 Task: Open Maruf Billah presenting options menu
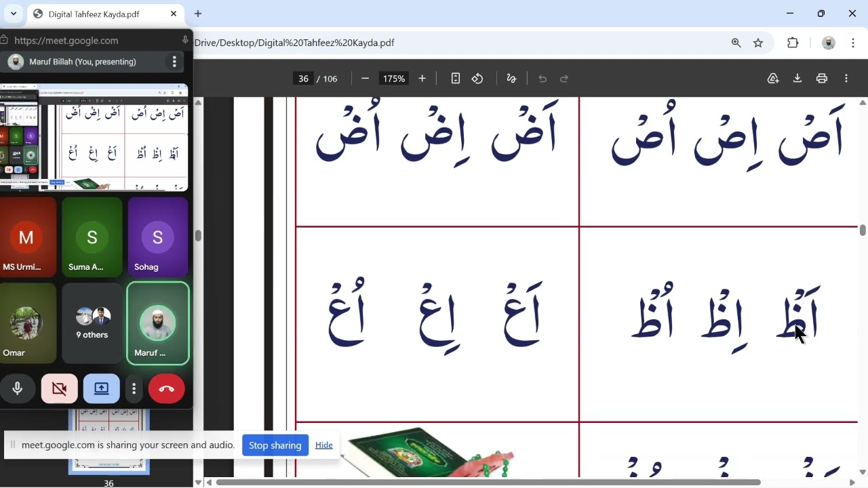(174, 62)
